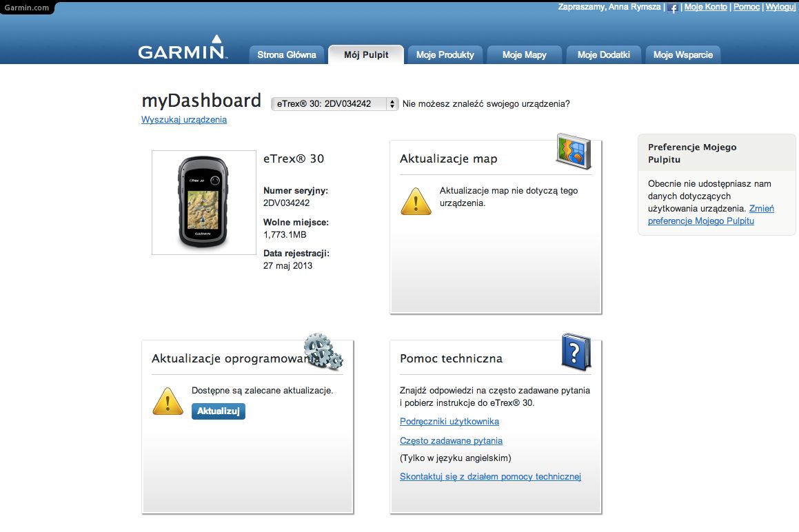Click the myDashboard heading
The width and height of the screenshot is (799, 532).
[x=201, y=101]
